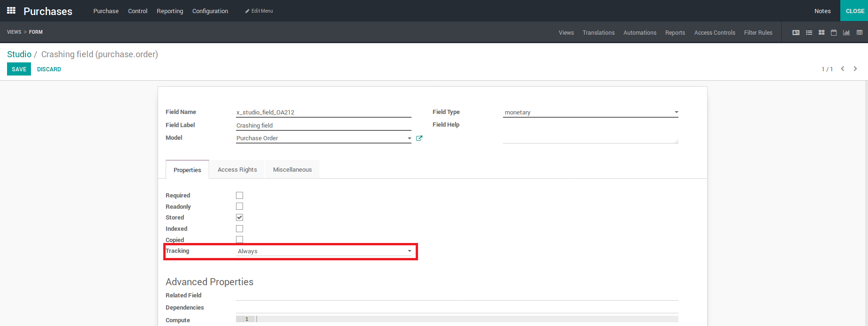Open the Reporting menu
Image resolution: width=868 pixels, height=326 pixels.
click(x=170, y=11)
